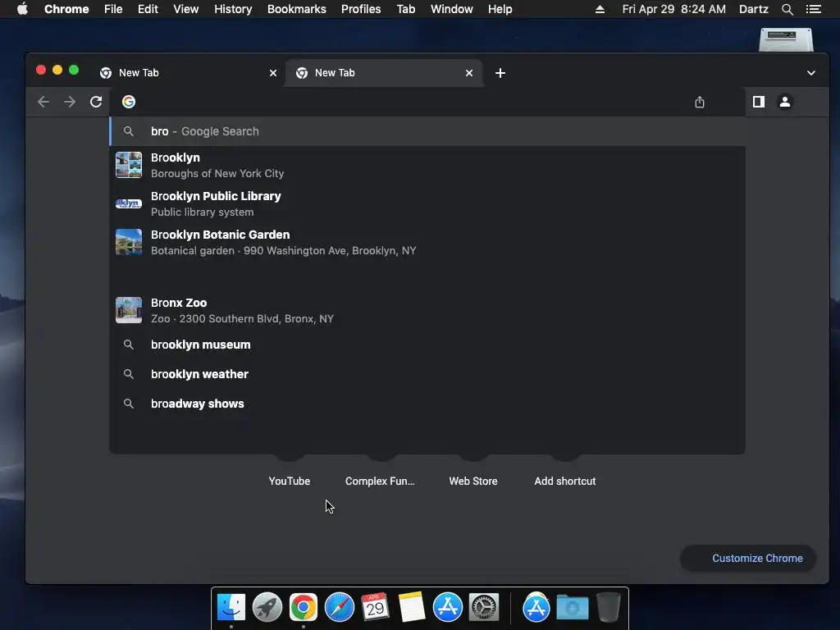Open the Bookmarks menu
The image size is (840, 630).
pos(297,9)
